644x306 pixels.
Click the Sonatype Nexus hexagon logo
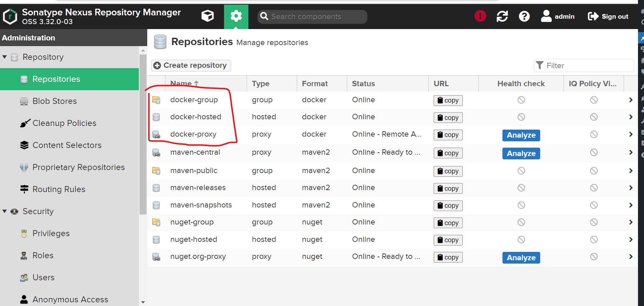click(10, 16)
